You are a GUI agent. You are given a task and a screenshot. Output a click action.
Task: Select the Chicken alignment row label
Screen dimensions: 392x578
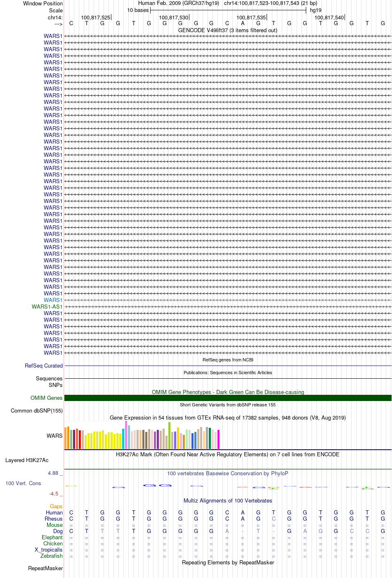pos(53,543)
